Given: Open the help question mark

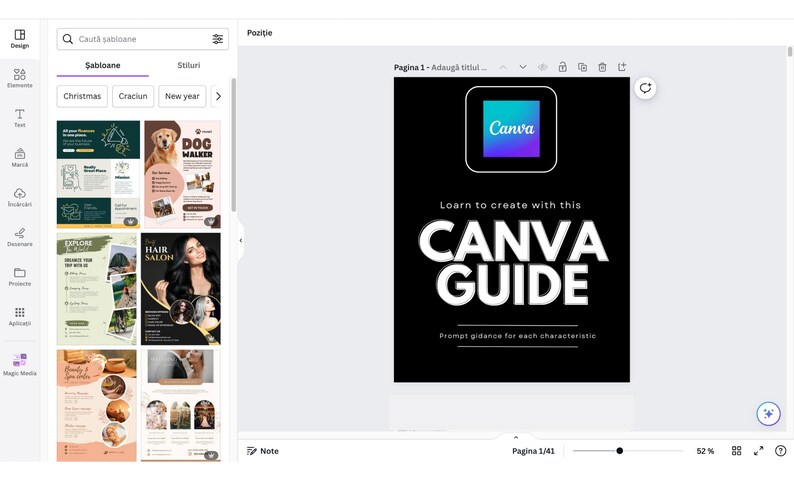Looking at the screenshot, I should pyautogui.click(x=781, y=450).
